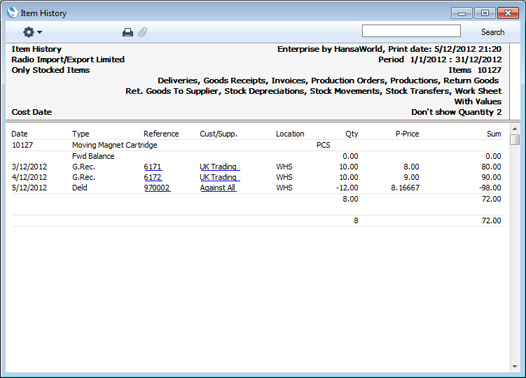
Task: Click the P-Price value 8.16667
Action: (405, 188)
